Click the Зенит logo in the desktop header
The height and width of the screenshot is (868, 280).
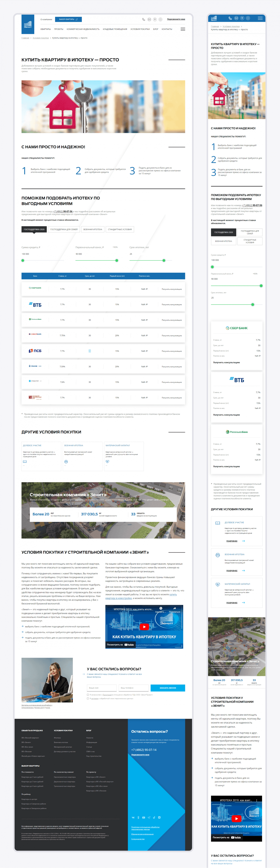(28, 24)
